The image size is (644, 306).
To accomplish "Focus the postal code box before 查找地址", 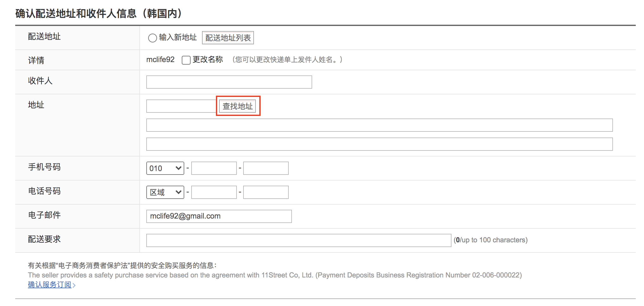I will 181,106.
